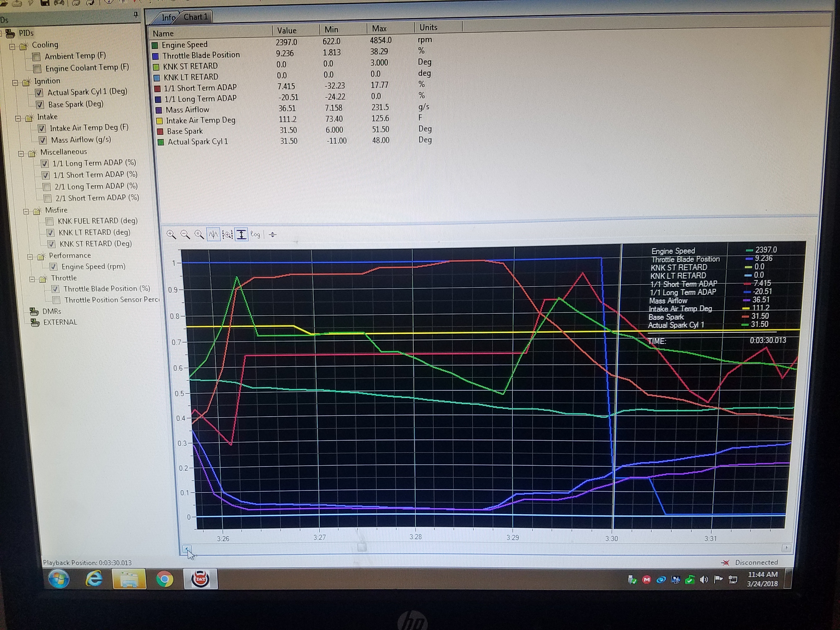Collapse the Ignition tree group
840x630 pixels.
[15, 83]
